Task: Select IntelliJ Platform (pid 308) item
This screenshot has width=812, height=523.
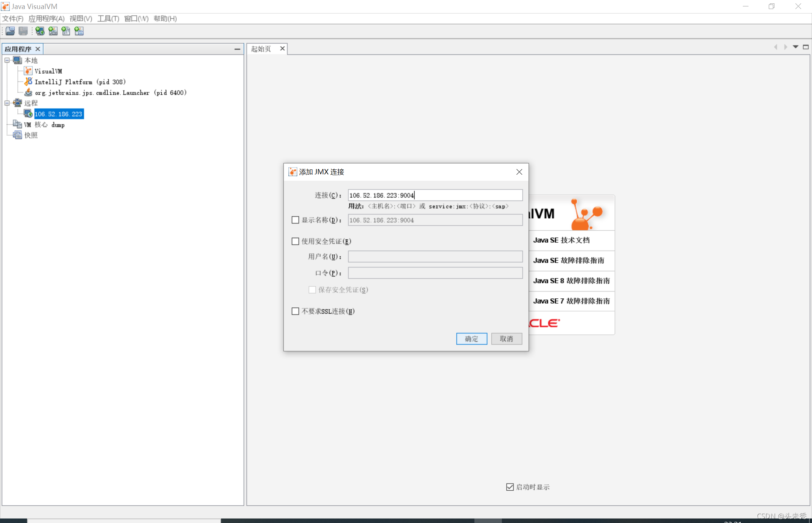Action: [x=80, y=82]
